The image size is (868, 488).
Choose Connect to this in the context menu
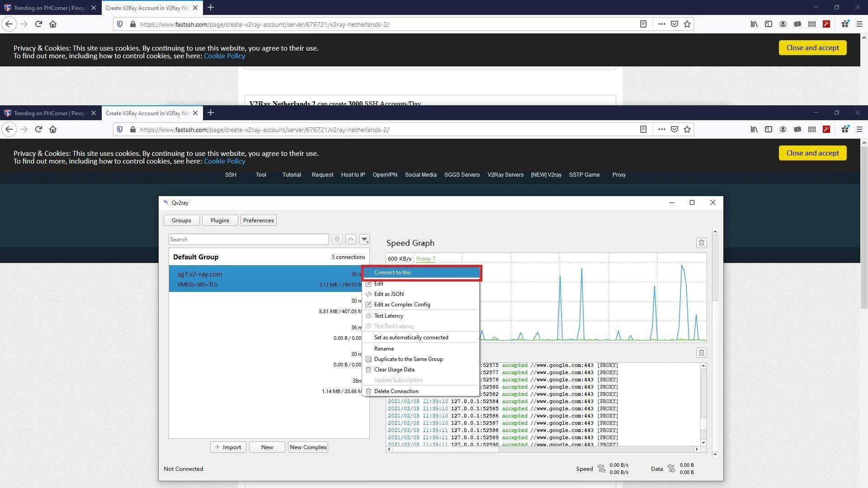pyautogui.click(x=421, y=272)
